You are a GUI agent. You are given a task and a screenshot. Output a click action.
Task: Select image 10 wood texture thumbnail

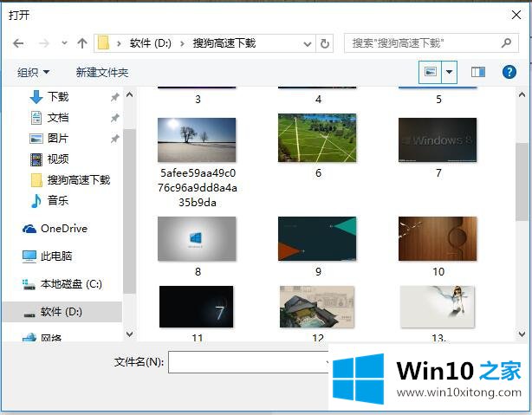(438, 239)
